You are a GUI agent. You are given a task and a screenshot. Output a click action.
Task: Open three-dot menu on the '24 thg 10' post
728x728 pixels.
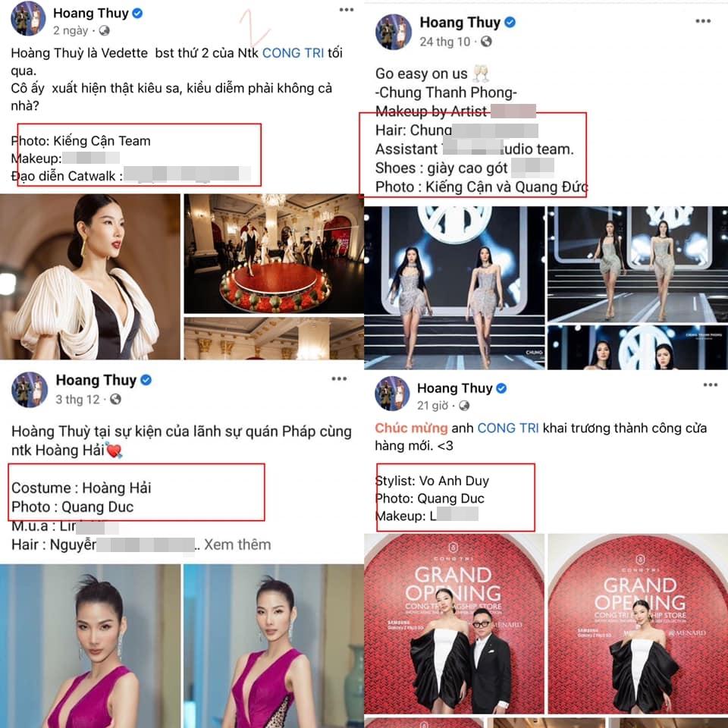coord(703,21)
